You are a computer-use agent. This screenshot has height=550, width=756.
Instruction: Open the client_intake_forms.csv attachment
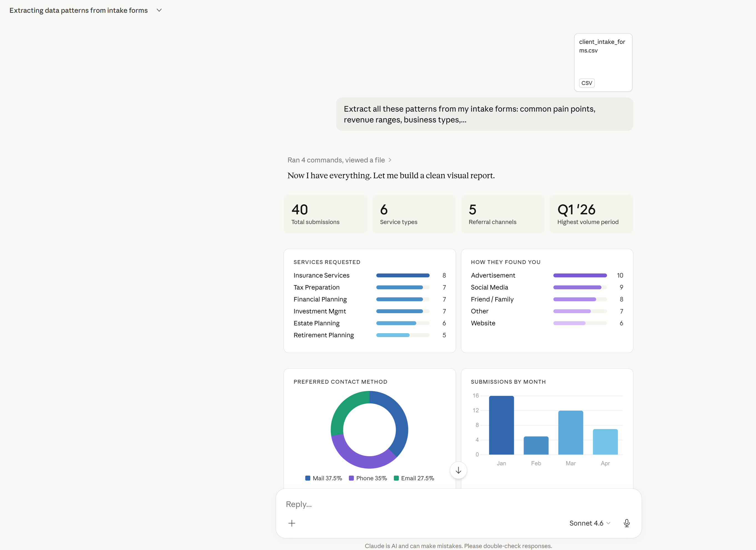603,62
